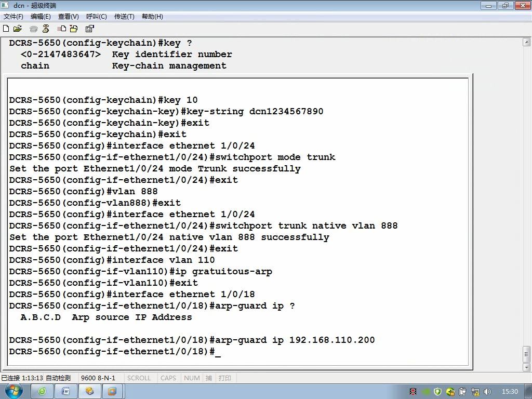Screen dimensions: 532x399
Task: Open the Word document taskbar button
Action: 66,392
